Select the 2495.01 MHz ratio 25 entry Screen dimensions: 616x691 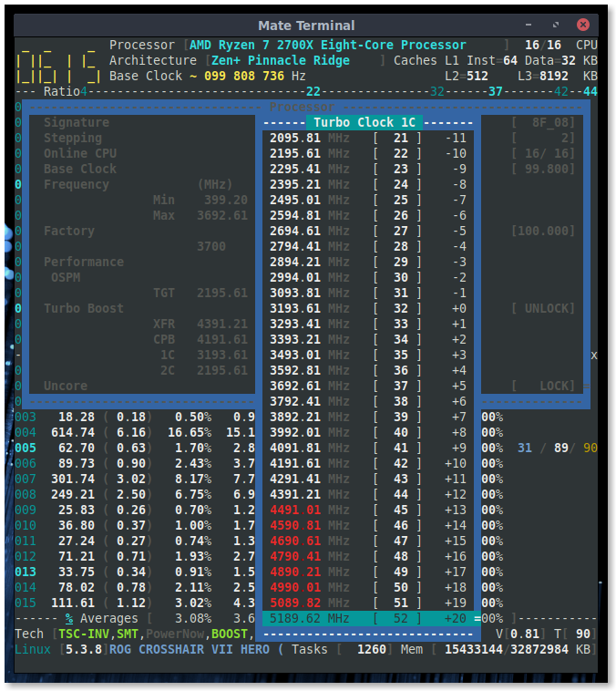368,200
